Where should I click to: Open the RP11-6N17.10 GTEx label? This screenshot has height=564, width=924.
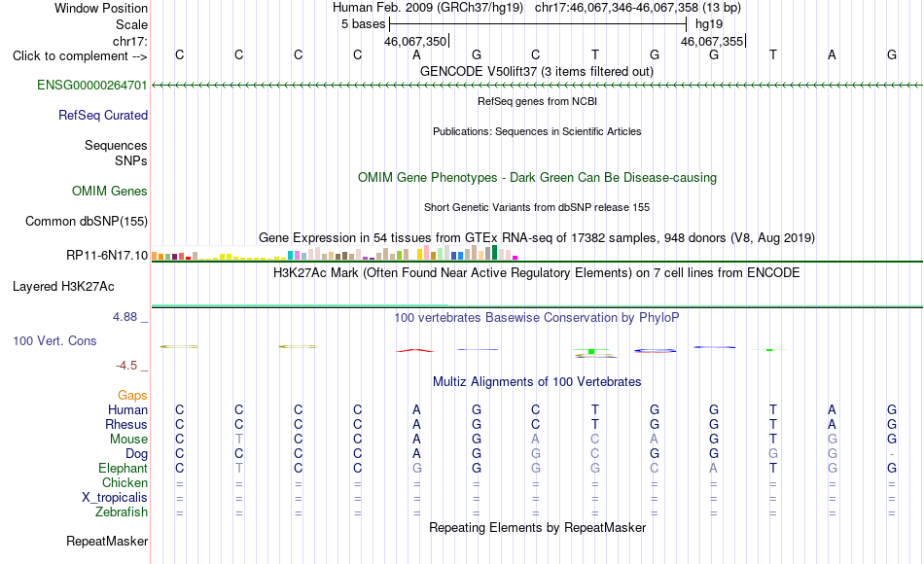pyautogui.click(x=107, y=255)
